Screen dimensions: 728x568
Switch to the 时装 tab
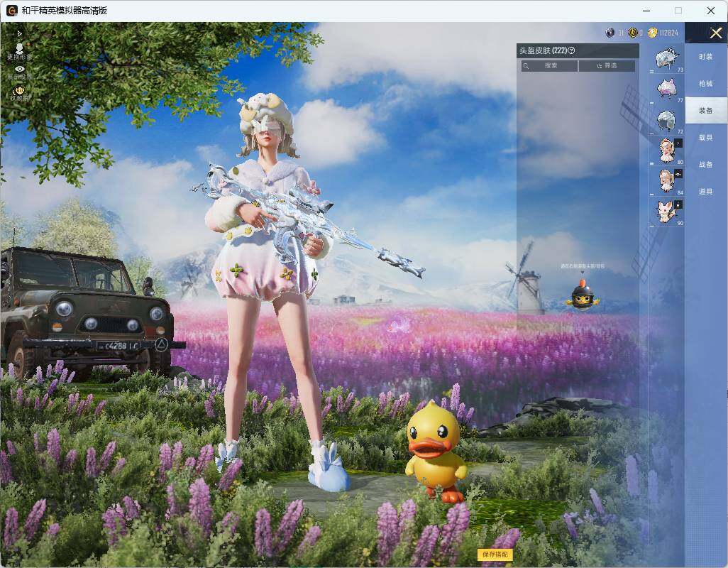pyautogui.click(x=706, y=57)
